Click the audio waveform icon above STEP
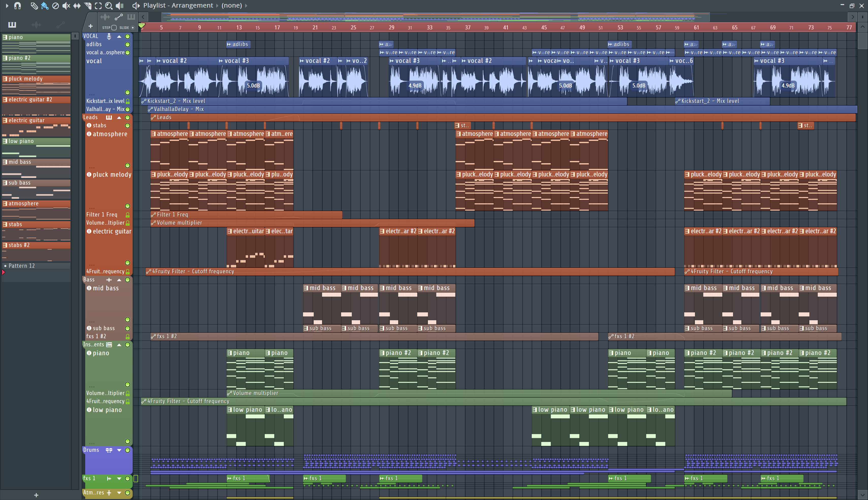The image size is (868, 500). pyautogui.click(x=105, y=17)
